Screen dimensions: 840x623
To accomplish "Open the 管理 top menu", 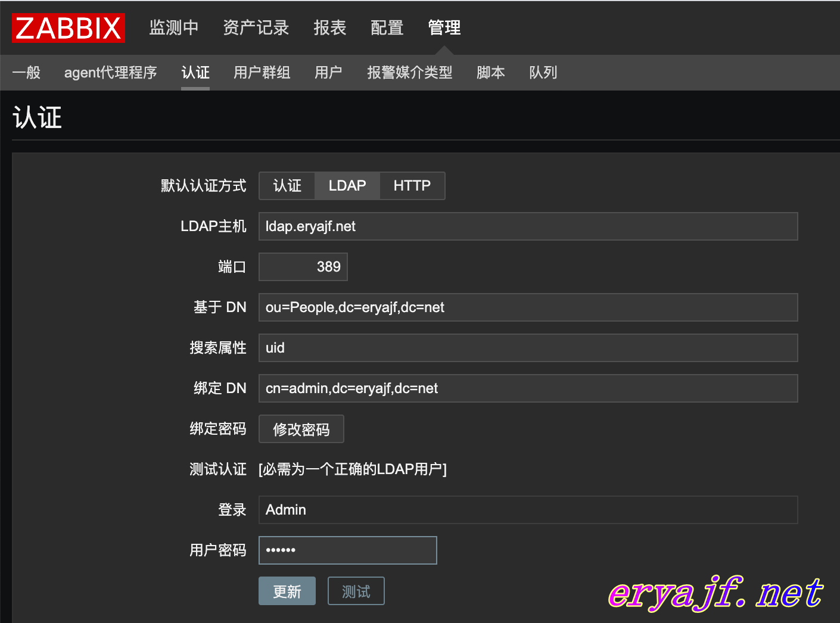I will (444, 27).
